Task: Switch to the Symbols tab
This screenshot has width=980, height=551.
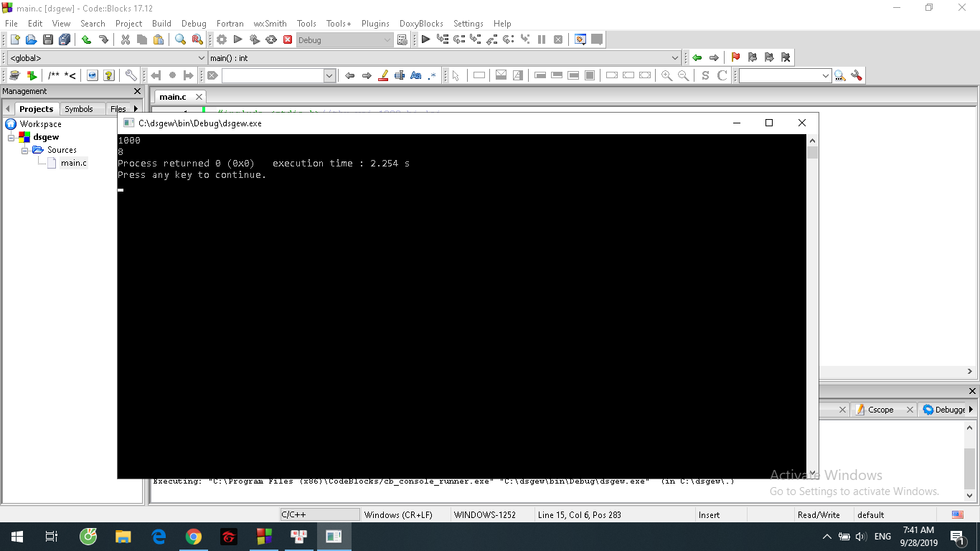Action: [79, 109]
